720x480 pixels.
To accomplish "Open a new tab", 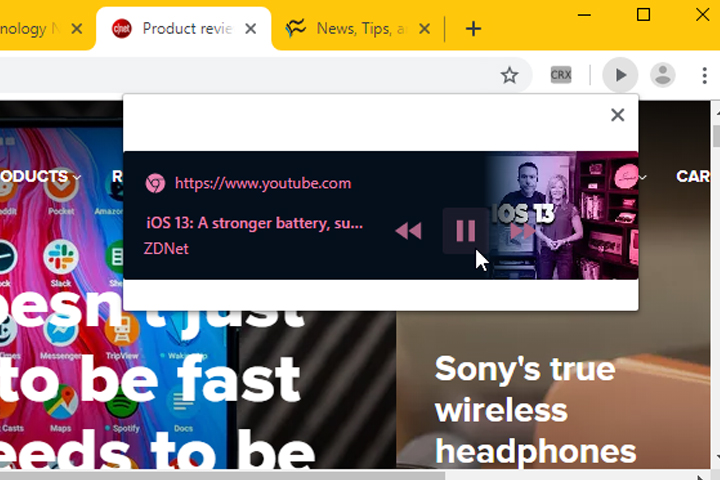I will pos(473,29).
